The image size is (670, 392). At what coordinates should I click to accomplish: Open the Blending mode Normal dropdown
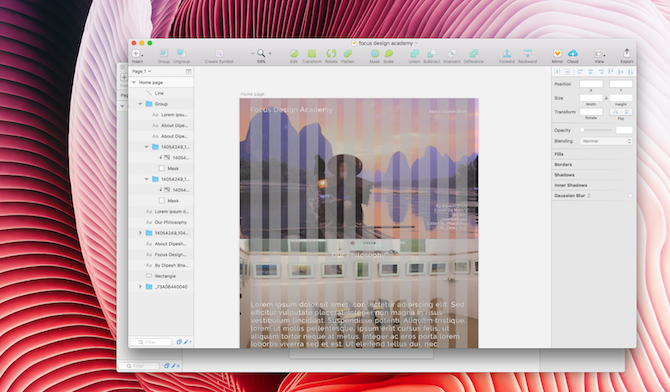pyautogui.click(x=606, y=141)
